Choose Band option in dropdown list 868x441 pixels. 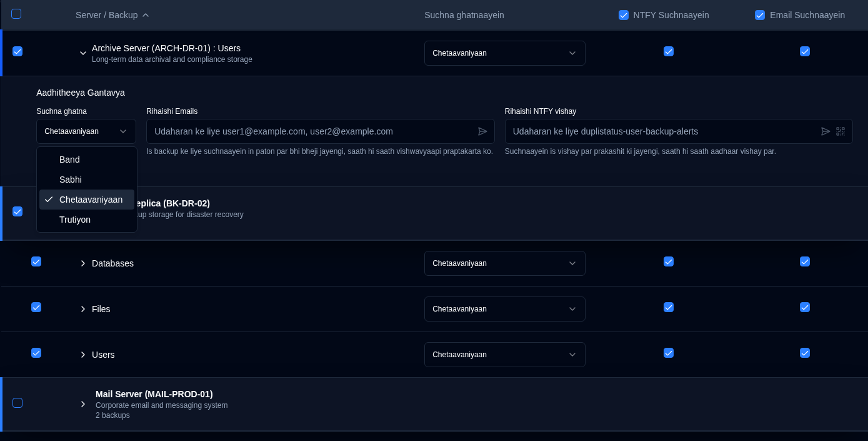click(x=87, y=160)
